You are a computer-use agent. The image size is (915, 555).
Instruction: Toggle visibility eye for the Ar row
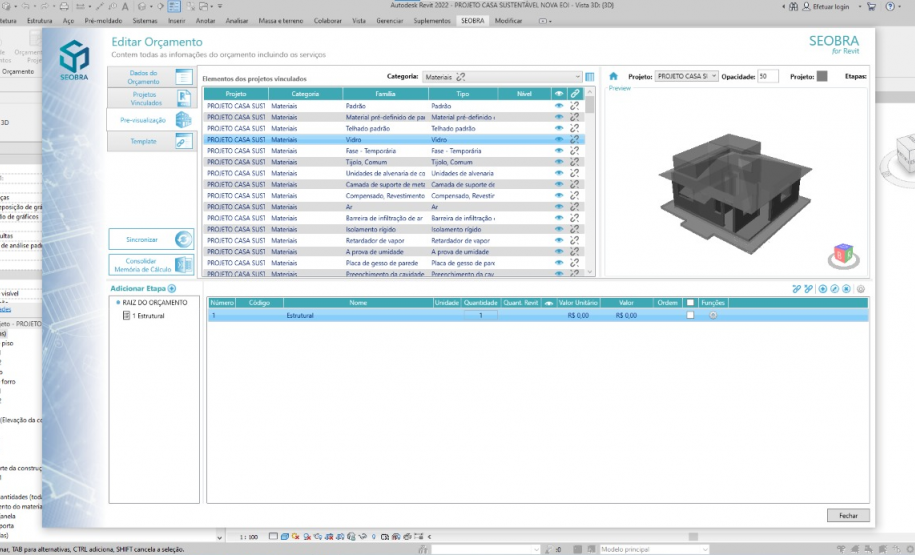[558, 207]
